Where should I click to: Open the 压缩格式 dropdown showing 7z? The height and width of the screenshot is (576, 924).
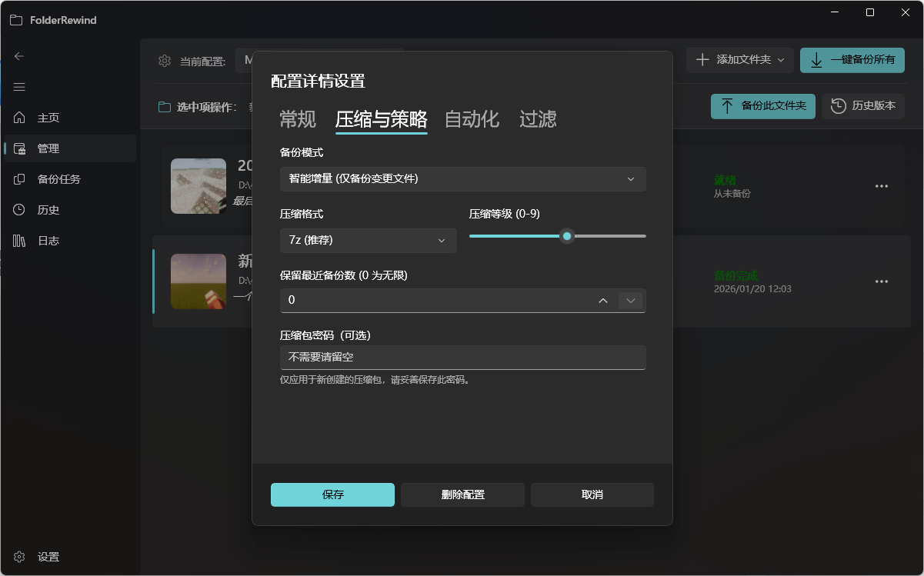[368, 240]
